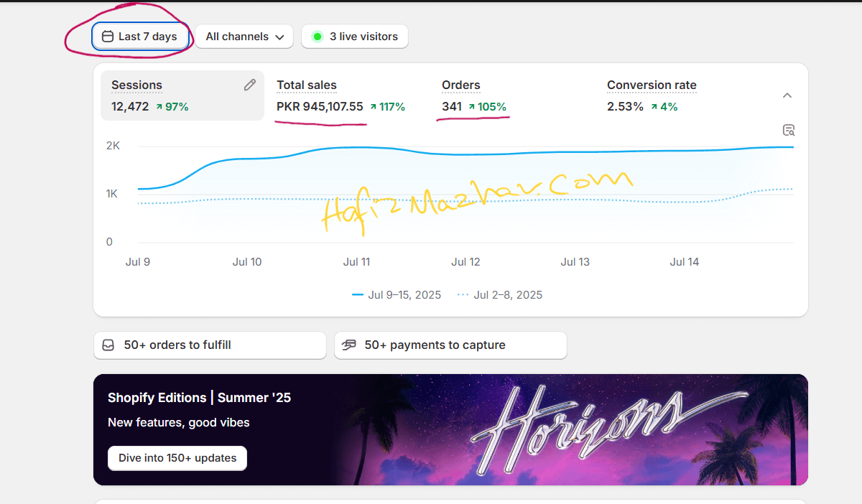Open the Last 7 days date range dropdown

tap(141, 37)
